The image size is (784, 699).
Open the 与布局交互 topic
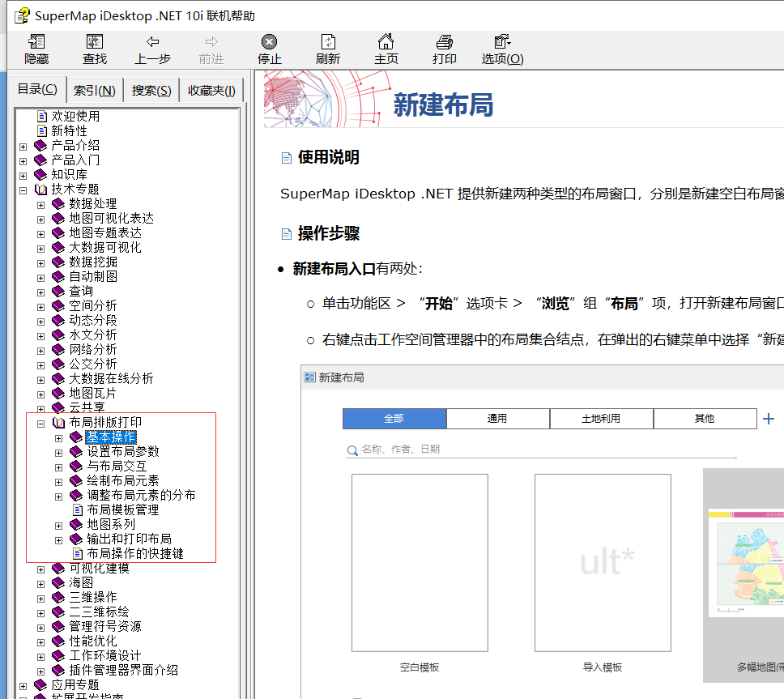click(x=117, y=466)
